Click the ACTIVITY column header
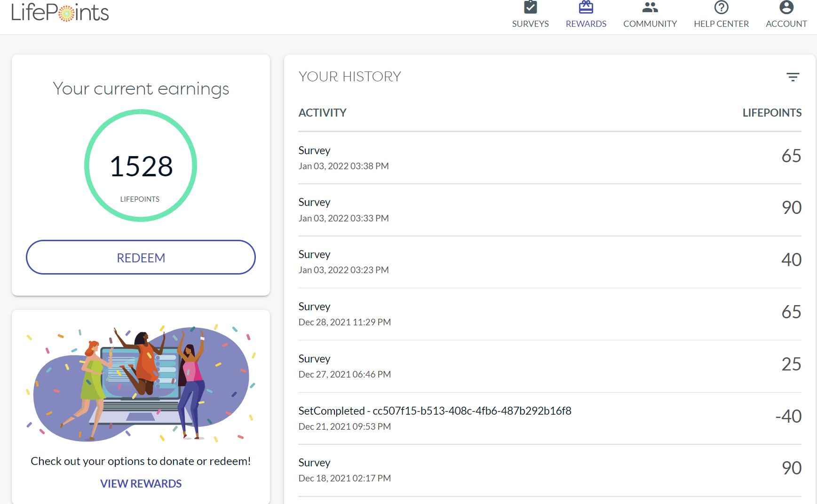The image size is (817, 504). click(x=322, y=113)
